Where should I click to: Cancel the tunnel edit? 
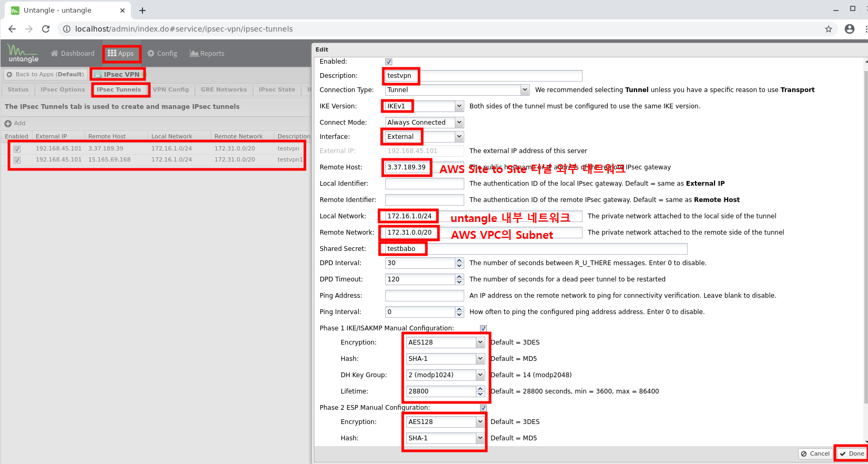pyautogui.click(x=815, y=453)
